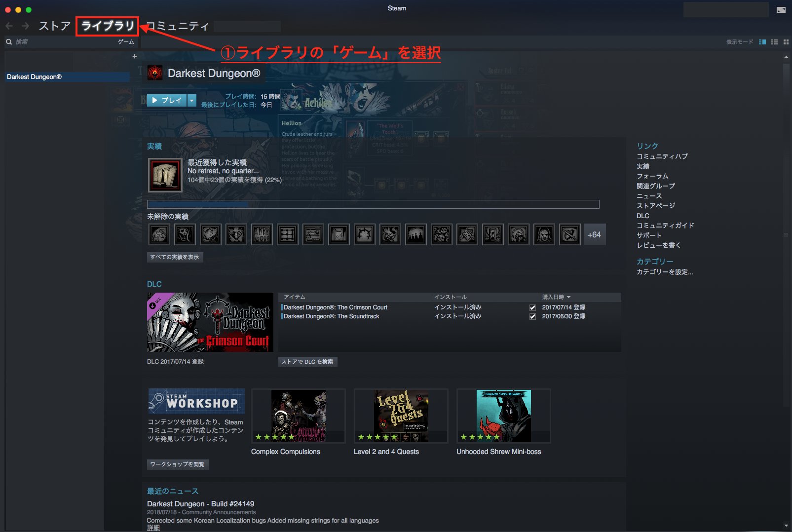View the tombstones graveyard locked achievement
Screen dimensions: 792x532
(416, 234)
